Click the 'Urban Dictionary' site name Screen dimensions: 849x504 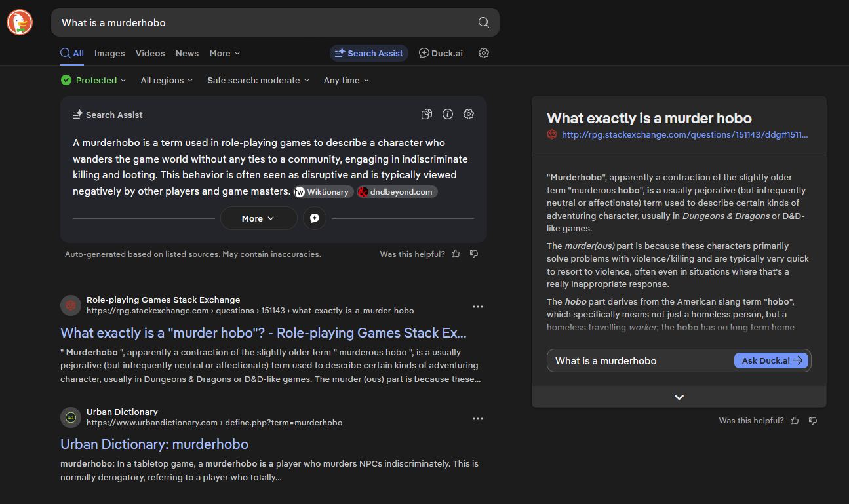122,412
